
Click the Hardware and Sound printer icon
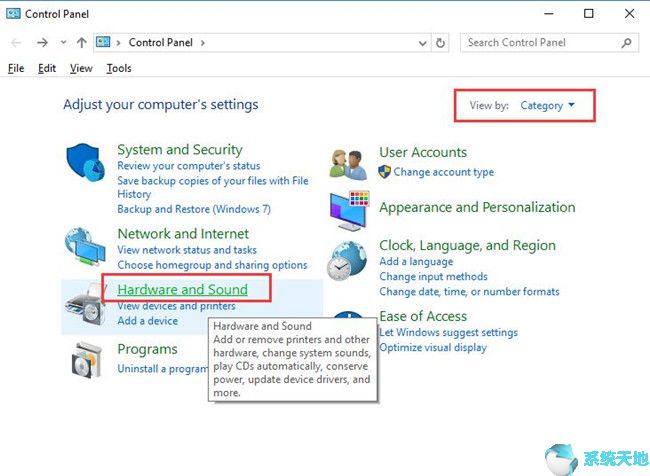coord(85,302)
